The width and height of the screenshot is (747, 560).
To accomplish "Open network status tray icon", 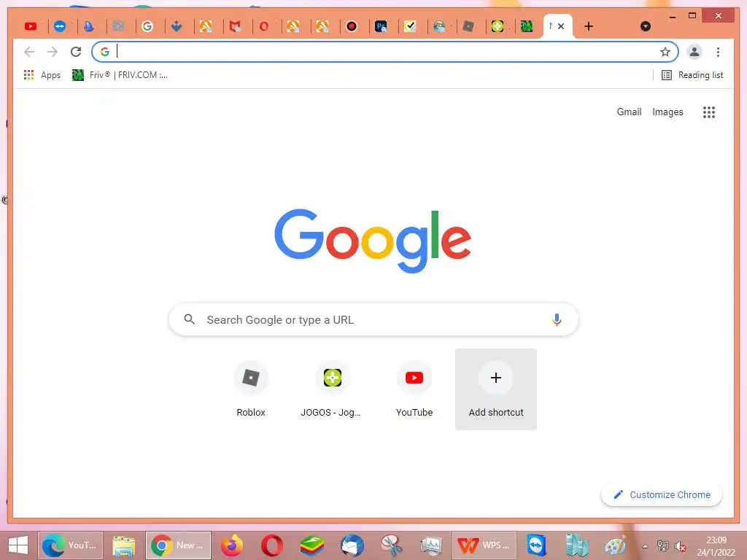I will click(x=662, y=546).
